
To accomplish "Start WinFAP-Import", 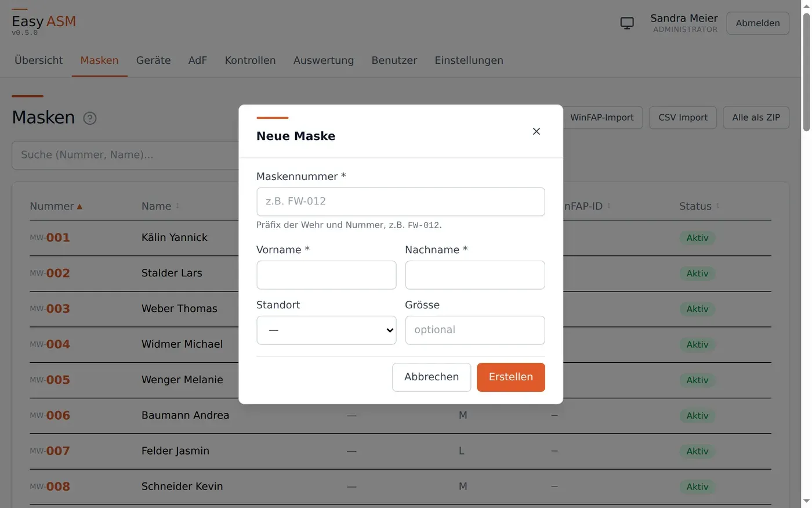I will [x=602, y=117].
